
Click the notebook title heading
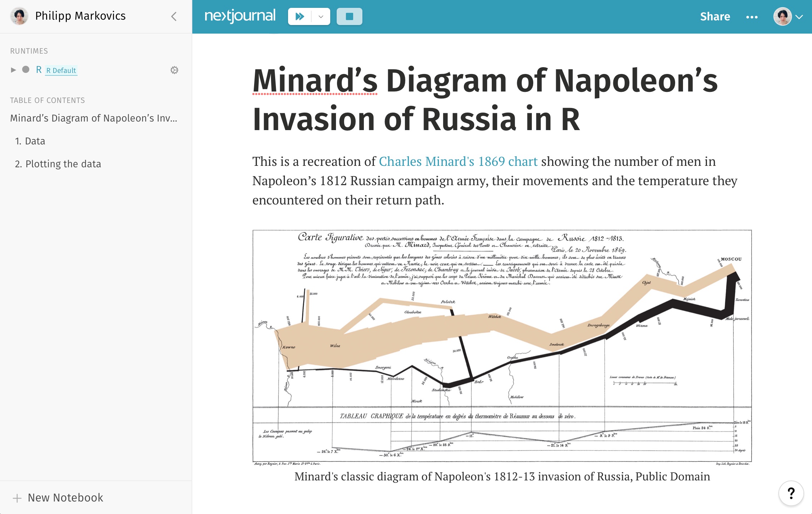coord(485,100)
